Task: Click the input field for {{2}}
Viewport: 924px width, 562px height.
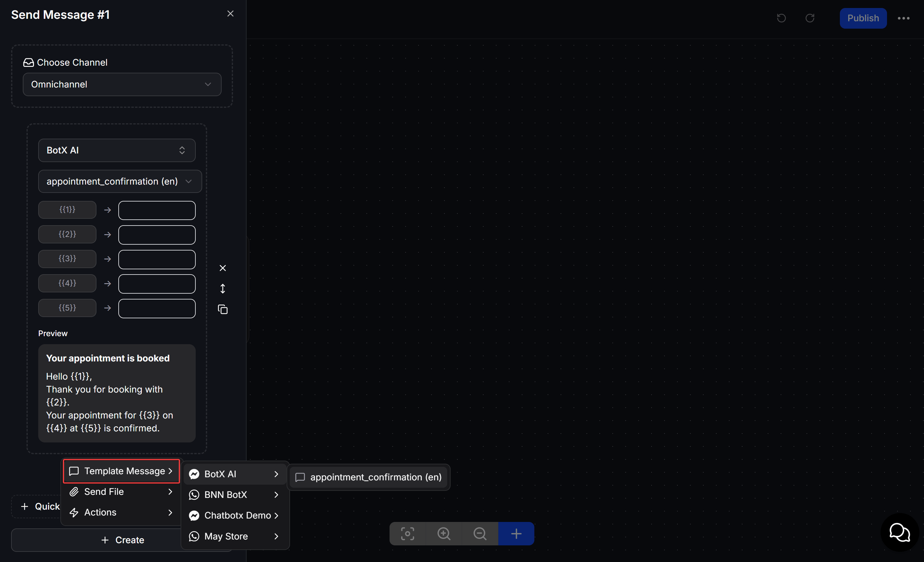Action: tap(157, 235)
